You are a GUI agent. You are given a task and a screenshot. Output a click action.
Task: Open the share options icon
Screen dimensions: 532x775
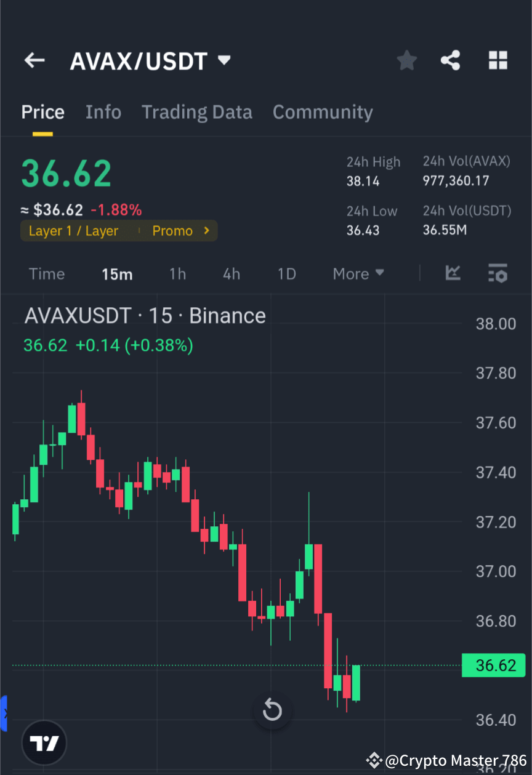tap(451, 60)
